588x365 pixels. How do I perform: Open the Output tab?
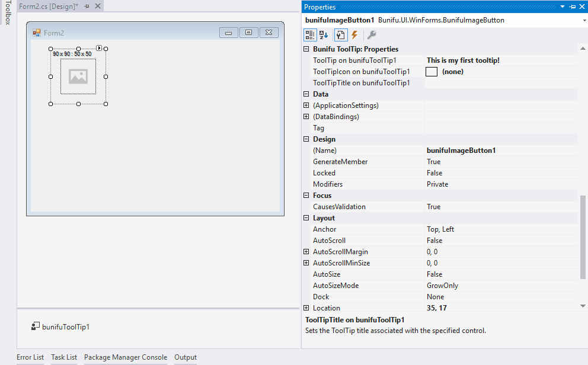coord(186,357)
